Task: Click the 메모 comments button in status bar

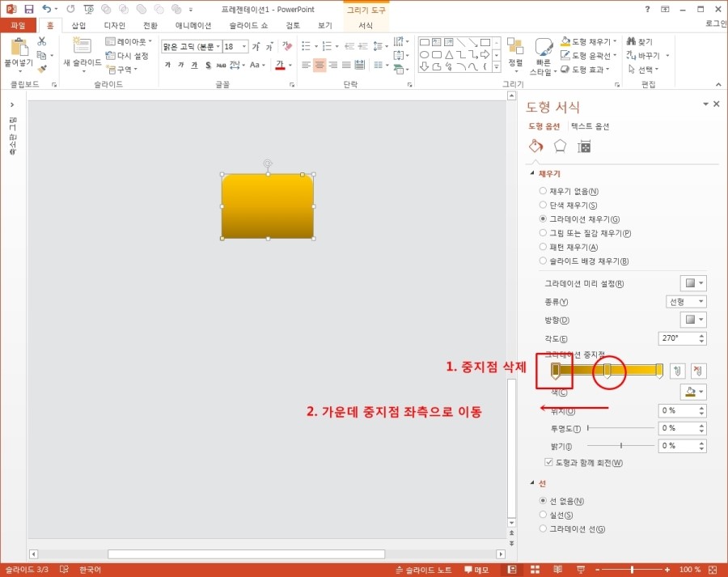Action: click(476, 570)
